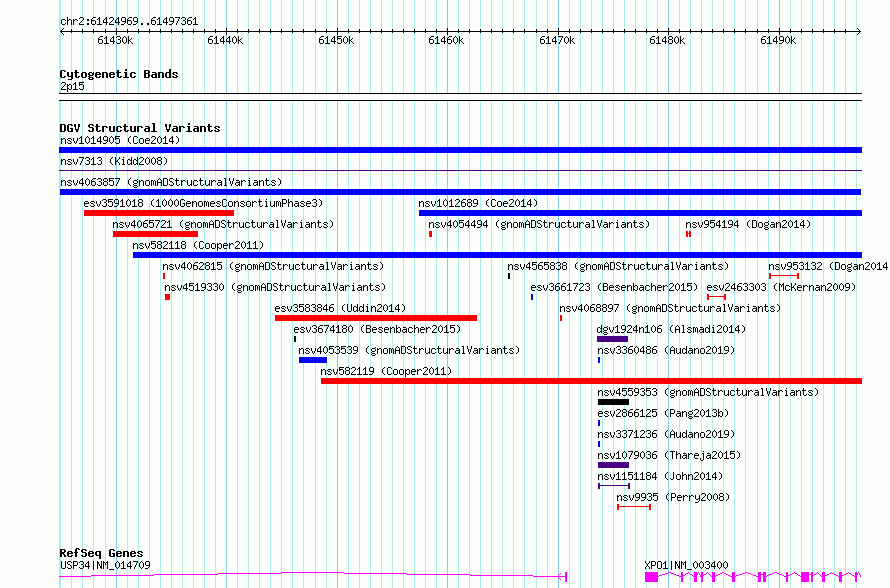Select the esv2463303 red interval marker
Screen dimensions: 890x588
716,297
